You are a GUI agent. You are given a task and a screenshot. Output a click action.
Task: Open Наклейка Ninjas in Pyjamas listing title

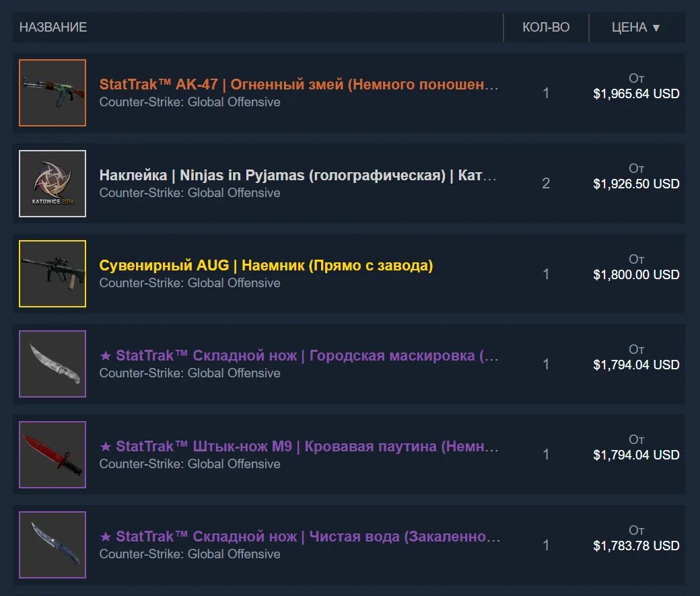click(x=297, y=176)
